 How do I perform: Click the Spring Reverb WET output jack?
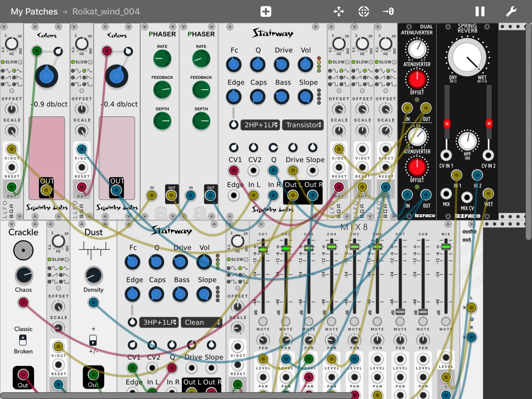pyautogui.click(x=488, y=194)
